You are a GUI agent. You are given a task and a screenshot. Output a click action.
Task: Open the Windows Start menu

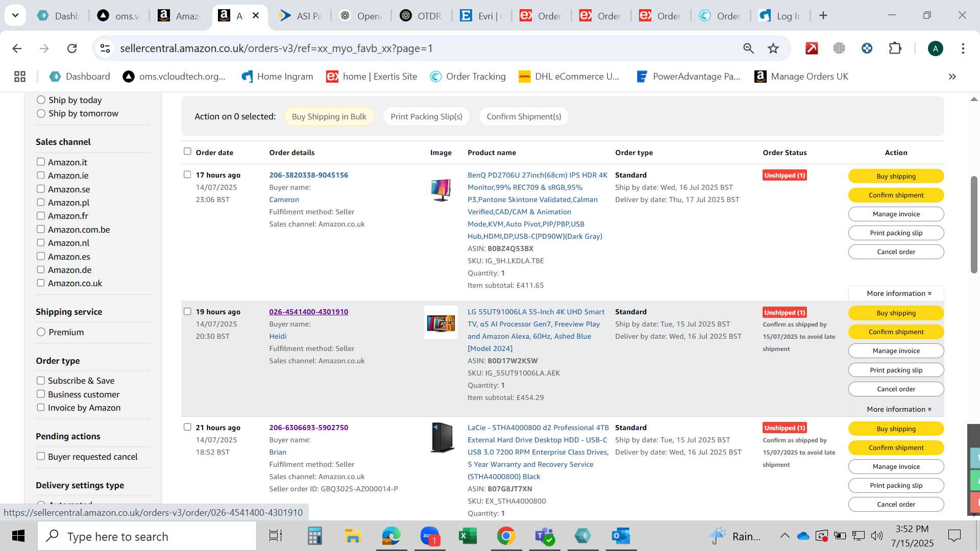18,536
